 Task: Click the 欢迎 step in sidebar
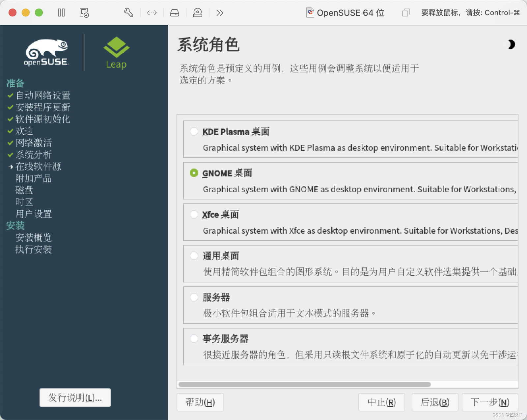coord(24,131)
